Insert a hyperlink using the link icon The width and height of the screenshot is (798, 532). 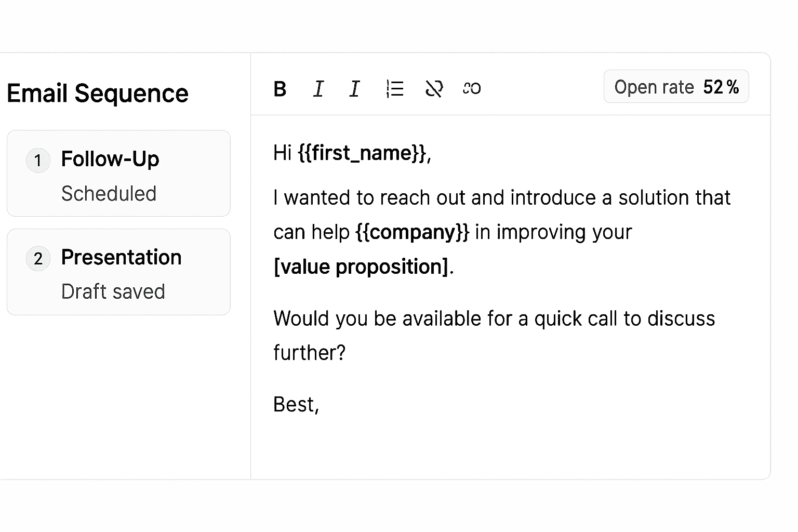(x=472, y=89)
